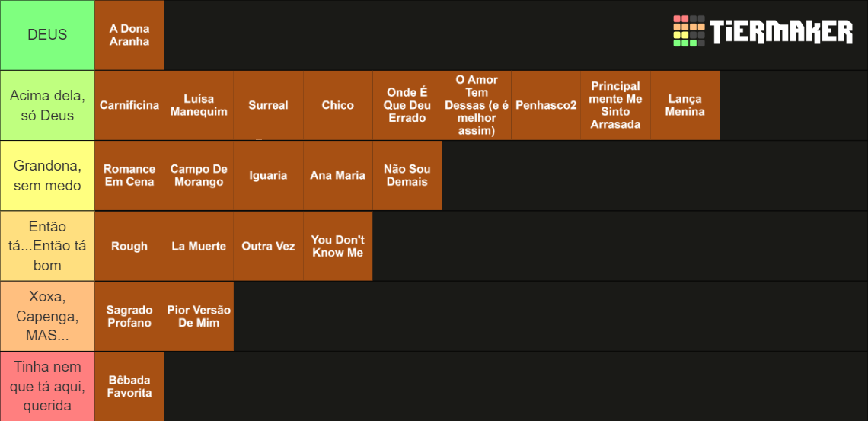The height and width of the screenshot is (421, 868).
Task: Click the TIERMAKER logo text
Action: tap(781, 31)
